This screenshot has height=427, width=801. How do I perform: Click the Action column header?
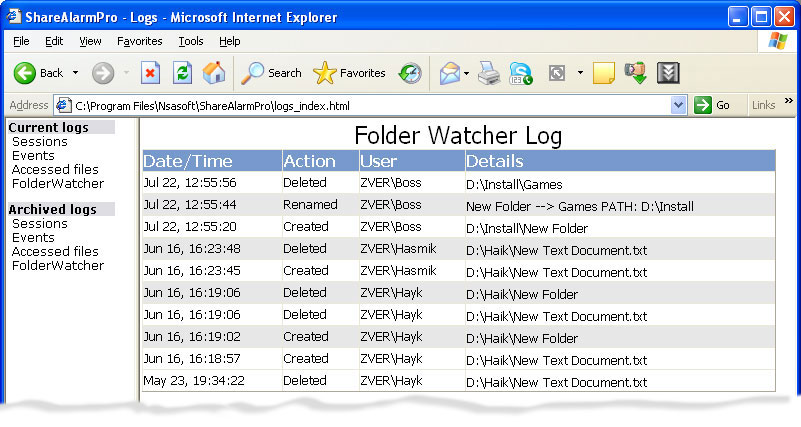[x=321, y=161]
